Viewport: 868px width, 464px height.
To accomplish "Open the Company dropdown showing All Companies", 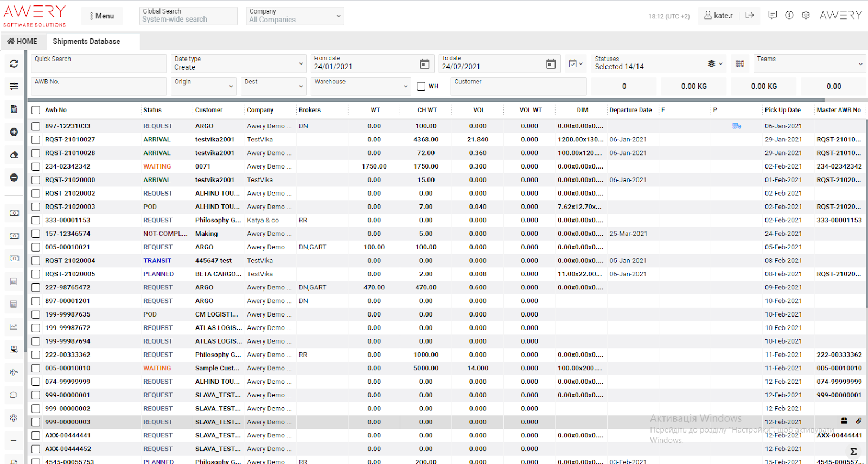I will coord(295,16).
